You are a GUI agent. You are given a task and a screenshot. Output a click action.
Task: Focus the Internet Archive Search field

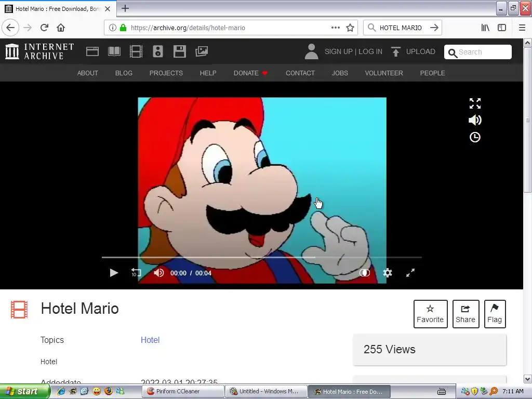click(x=478, y=52)
